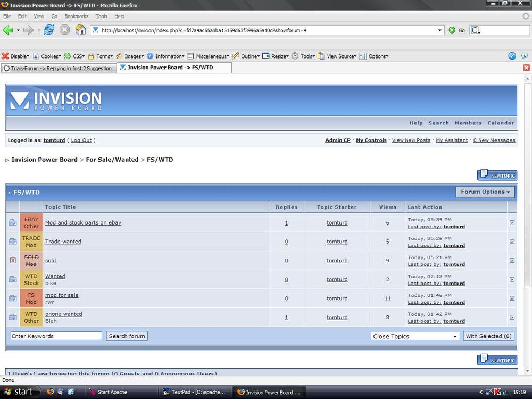Click the top NEWTOPIC button
532x399 pixels.
(x=497, y=176)
